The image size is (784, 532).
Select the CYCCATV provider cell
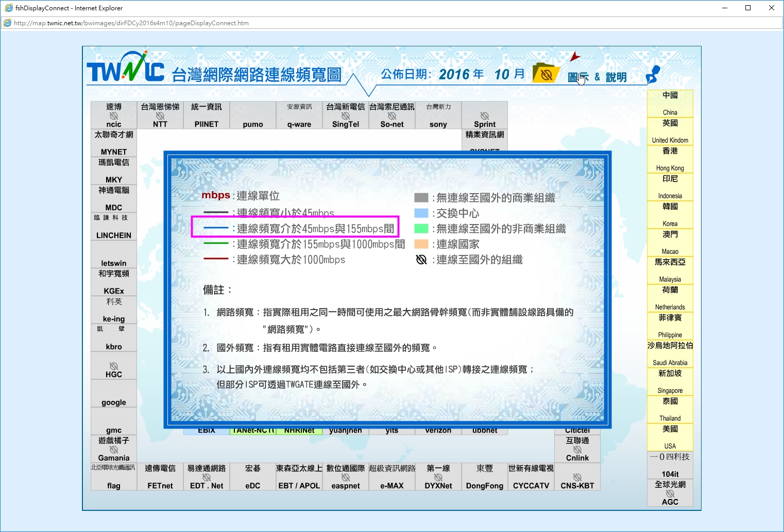[x=531, y=476]
